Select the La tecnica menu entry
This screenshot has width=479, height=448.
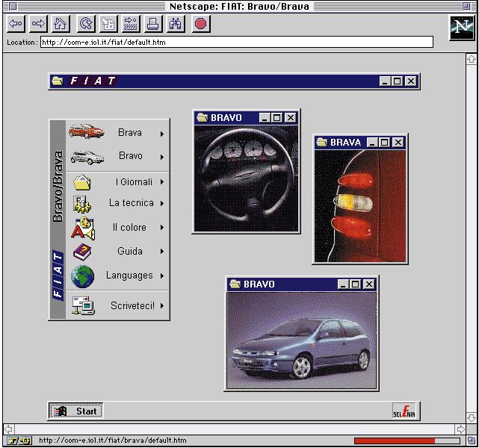pyautogui.click(x=131, y=203)
